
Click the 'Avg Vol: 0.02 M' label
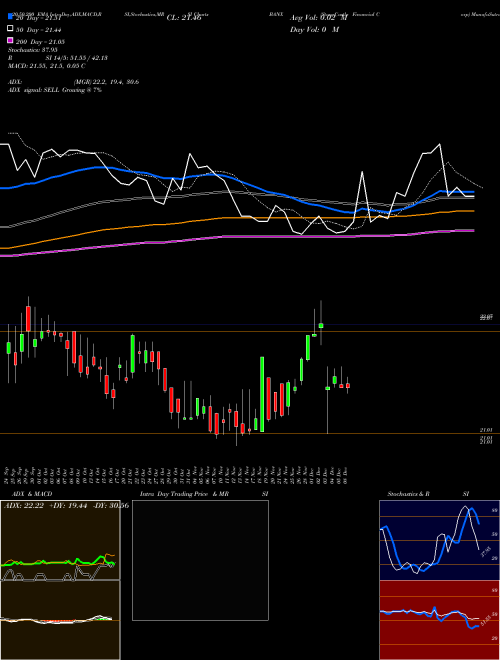point(319,18)
